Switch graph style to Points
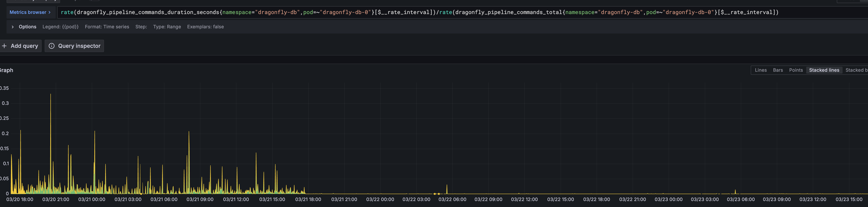868x207 pixels. click(x=796, y=70)
